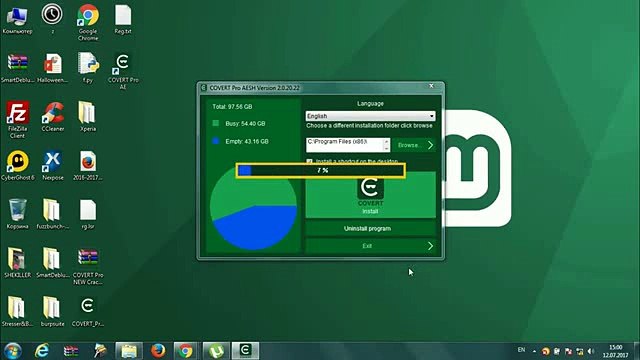Click Browse to choose installation folder
The height and width of the screenshot is (360, 640).
coord(414,145)
